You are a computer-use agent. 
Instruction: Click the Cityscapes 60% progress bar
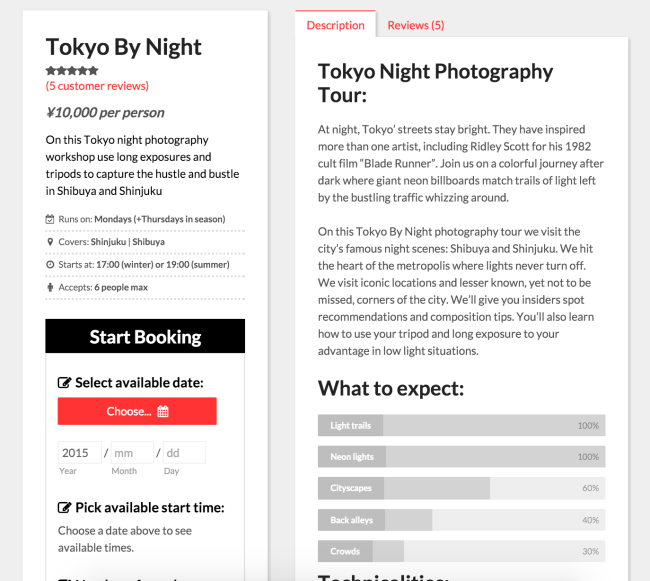click(x=461, y=488)
